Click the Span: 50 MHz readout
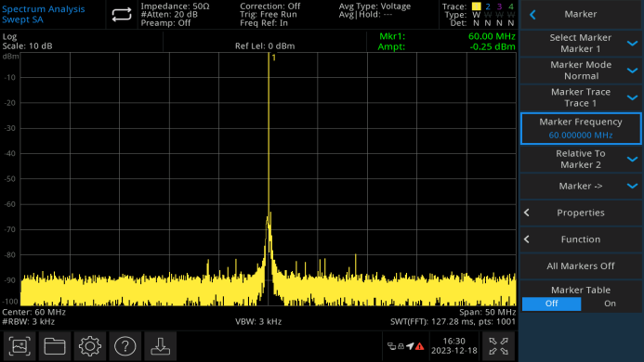This screenshot has height=362, width=644. point(488,312)
